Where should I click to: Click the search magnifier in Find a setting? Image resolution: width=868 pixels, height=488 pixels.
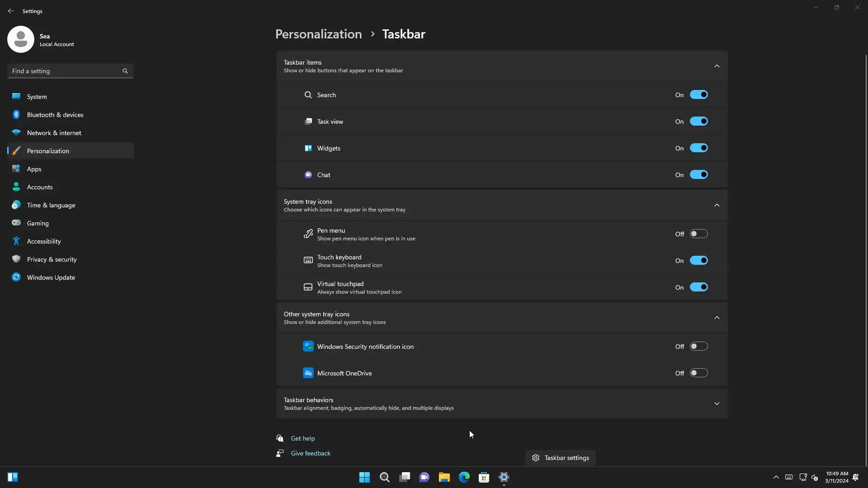click(125, 71)
